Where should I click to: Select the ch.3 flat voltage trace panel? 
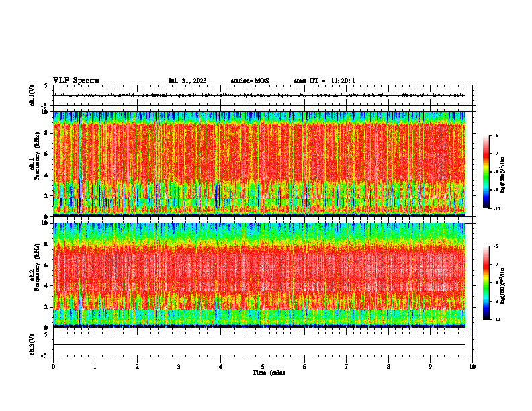(263, 345)
